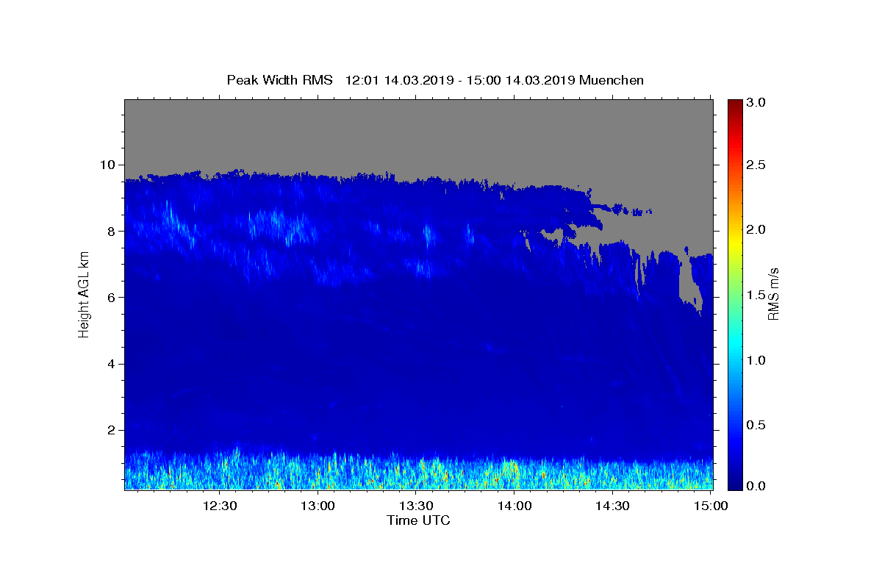The width and height of the screenshot is (882, 588).
Task: Click the 3.0 colorbar scale label
Action: click(x=757, y=103)
